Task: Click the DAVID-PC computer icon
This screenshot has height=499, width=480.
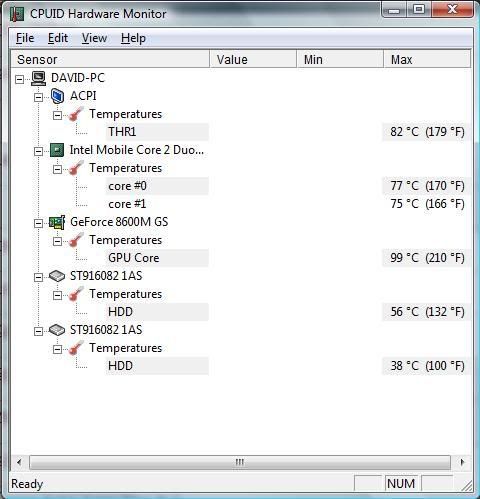Action: [x=39, y=78]
